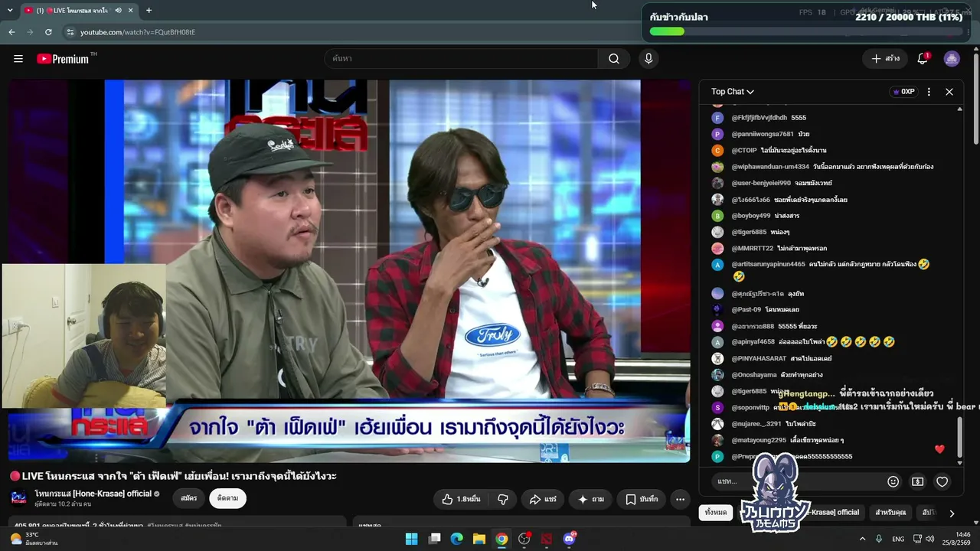Image resolution: width=980 pixels, height=551 pixels.
Task: Focus the YouTube search box
Action: [x=461, y=59]
